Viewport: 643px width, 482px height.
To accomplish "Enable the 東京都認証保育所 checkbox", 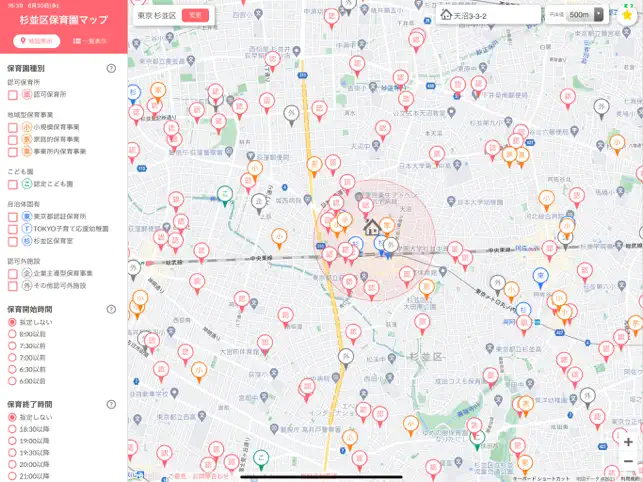I will [13, 217].
